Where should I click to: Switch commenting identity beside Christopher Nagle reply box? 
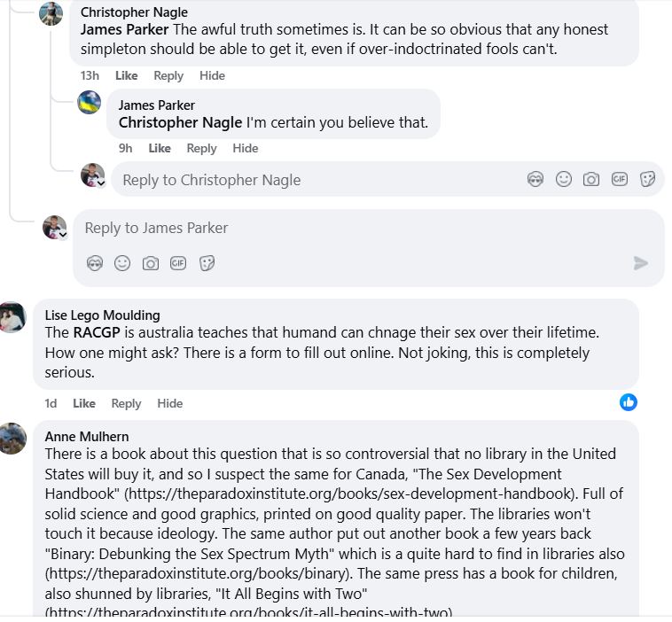pyautogui.click(x=101, y=183)
